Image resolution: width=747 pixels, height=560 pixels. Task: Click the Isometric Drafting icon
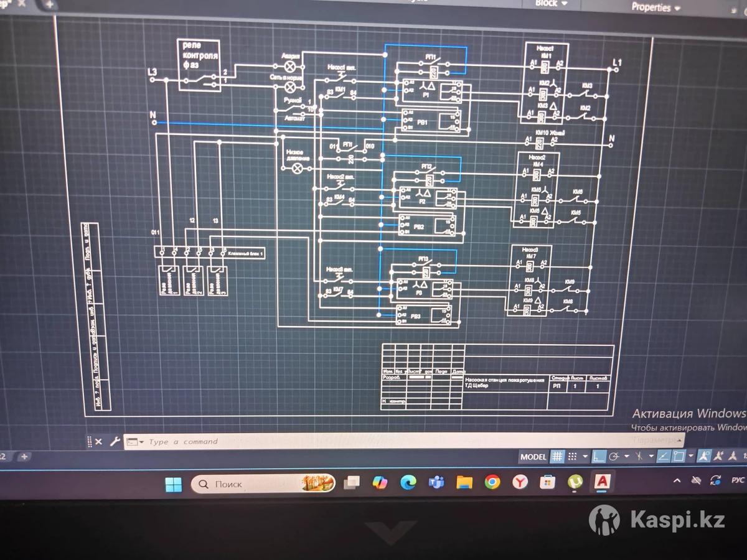point(639,457)
